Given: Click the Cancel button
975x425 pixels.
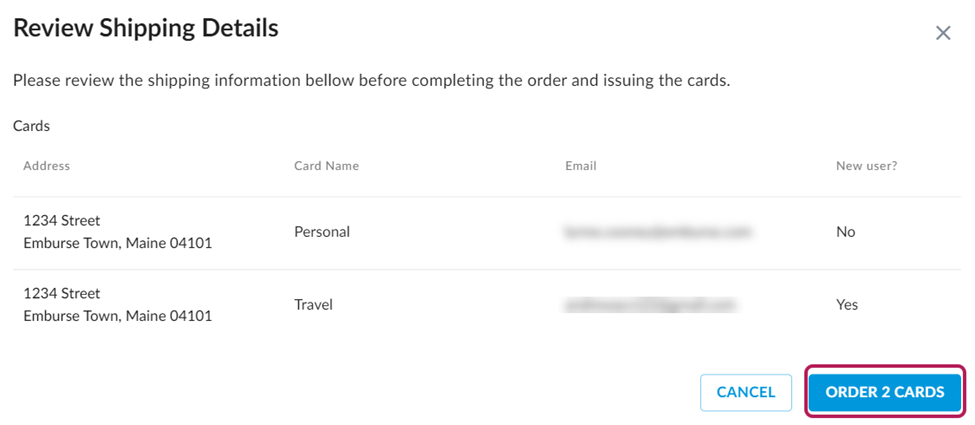Looking at the screenshot, I should pos(746,392).
